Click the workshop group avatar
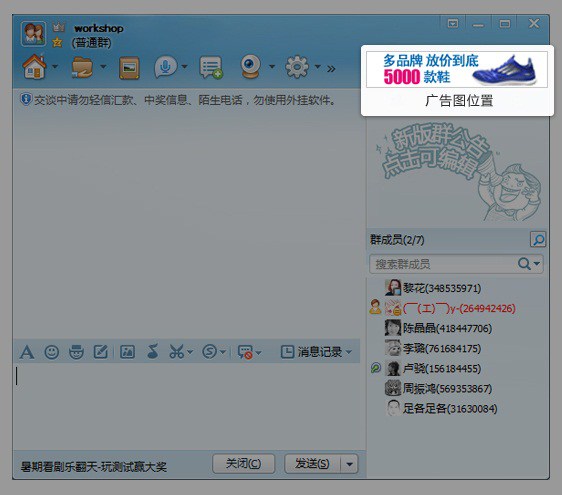562x495 pixels. click(34, 34)
